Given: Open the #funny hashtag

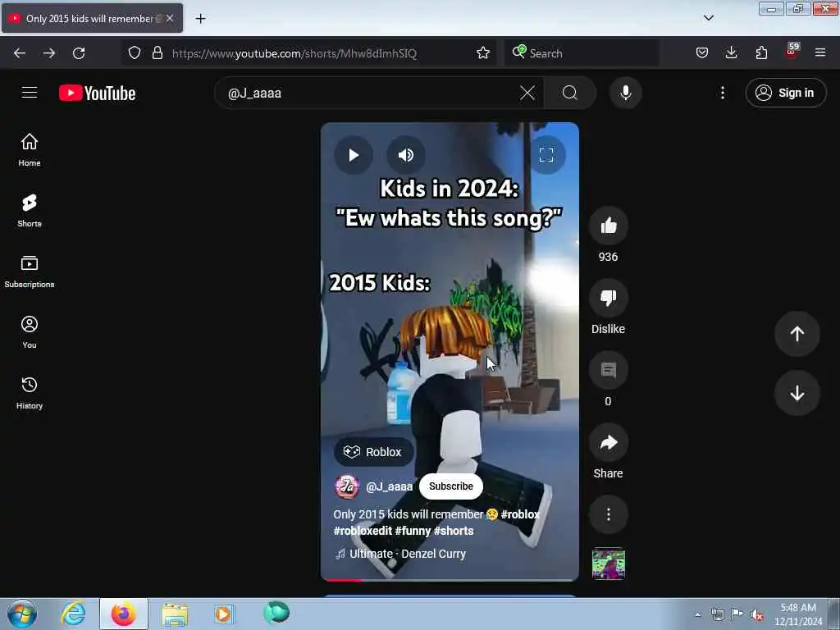Looking at the screenshot, I should [413, 531].
